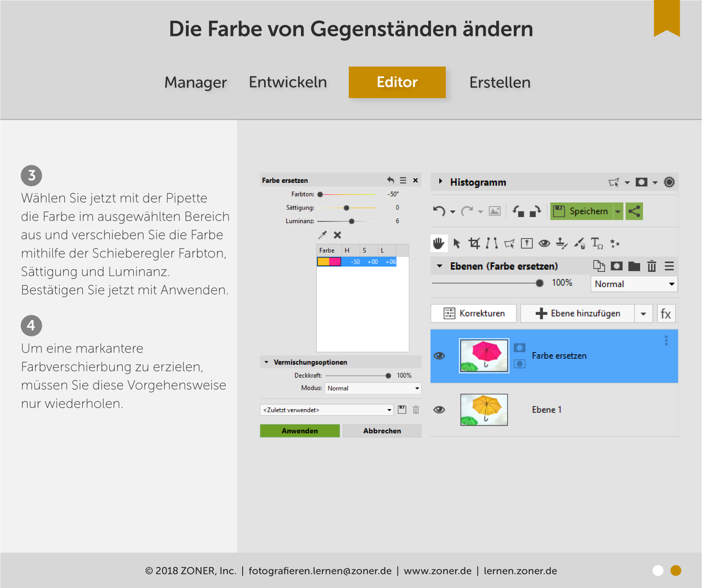The height and width of the screenshot is (588, 702).
Task: Click the orange bookmark icon
Action: point(666,18)
